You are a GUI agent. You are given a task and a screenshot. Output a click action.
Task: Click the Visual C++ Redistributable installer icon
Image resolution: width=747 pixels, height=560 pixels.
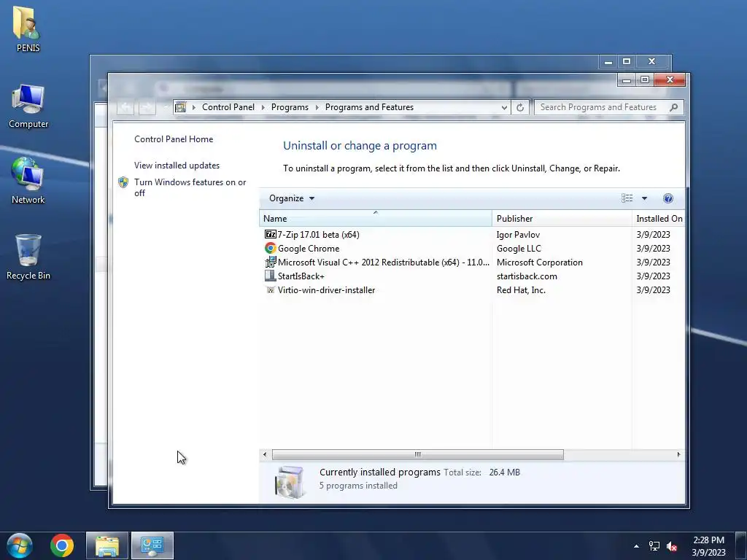click(x=270, y=262)
